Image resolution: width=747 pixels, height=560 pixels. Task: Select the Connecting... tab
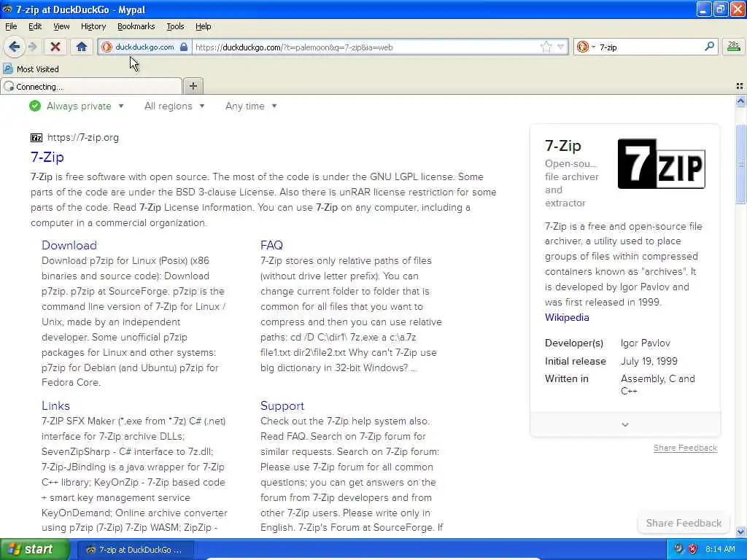91,87
